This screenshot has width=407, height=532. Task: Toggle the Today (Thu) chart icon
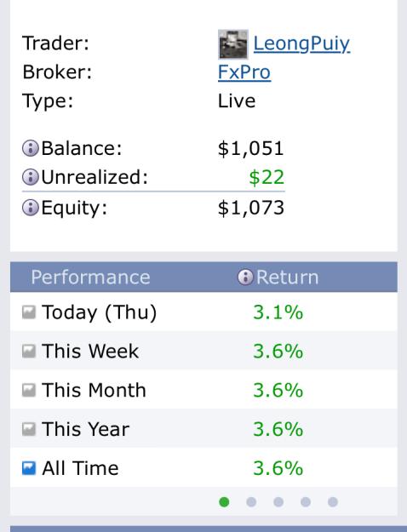(29, 312)
